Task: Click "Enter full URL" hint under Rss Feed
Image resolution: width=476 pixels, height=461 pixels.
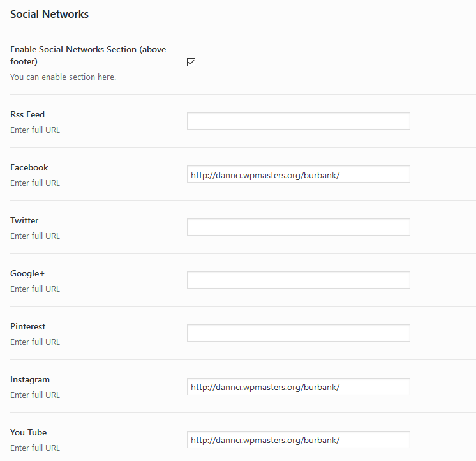Action: click(x=35, y=130)
